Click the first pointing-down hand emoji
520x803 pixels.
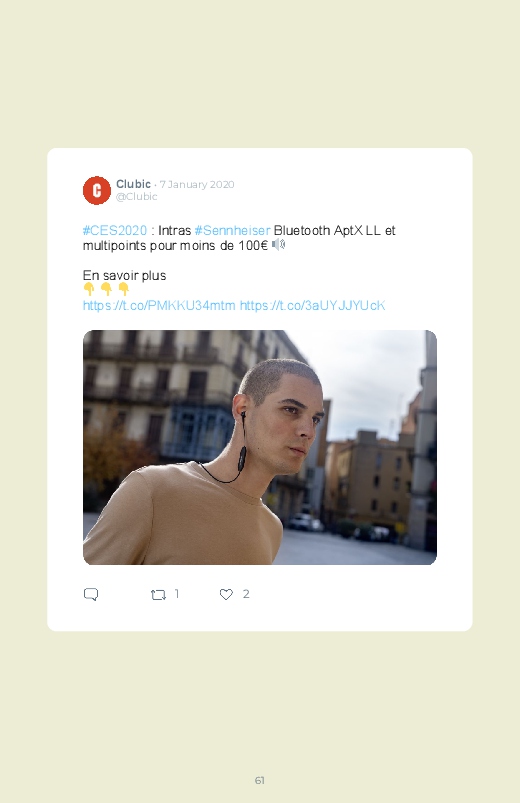[89, 289]
